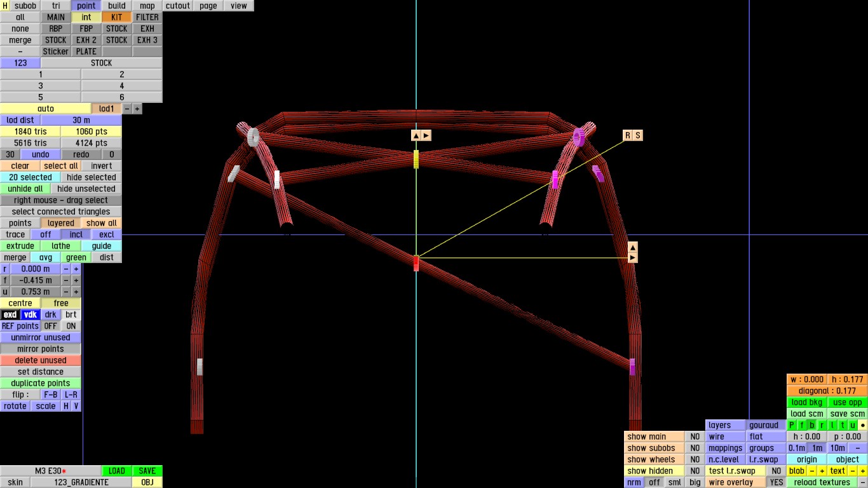
Task: Select the b back view button
Action: [812, 425]
